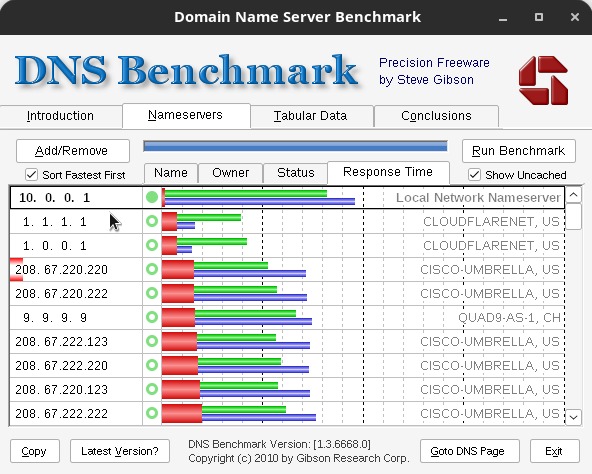Click response bars for 1.1.1.1 row
The height and width of the screenshot is (474, 592).
(201, 221)
